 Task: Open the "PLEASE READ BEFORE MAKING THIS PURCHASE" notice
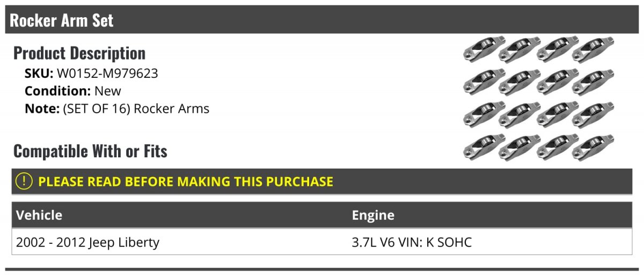[x=186, y=181]
